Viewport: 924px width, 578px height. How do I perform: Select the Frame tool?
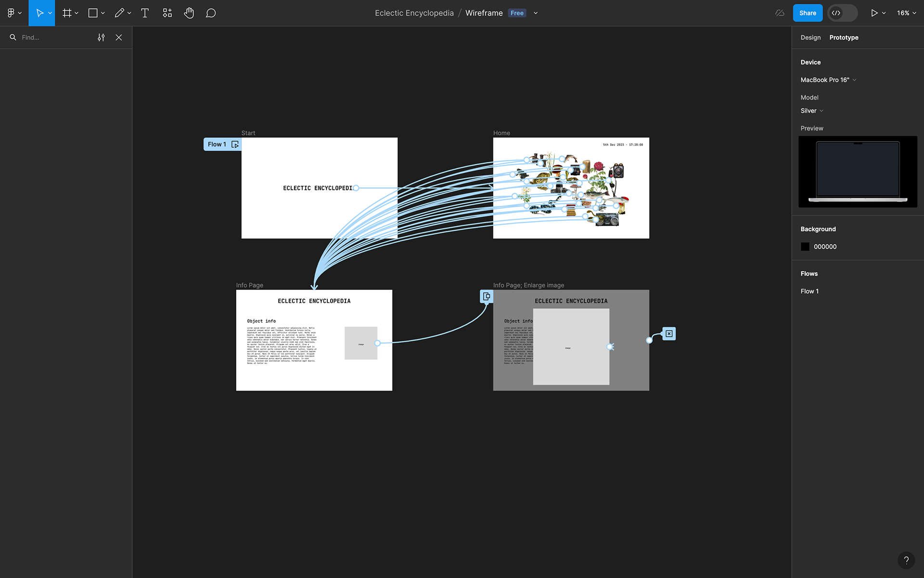tap(67, 13)
